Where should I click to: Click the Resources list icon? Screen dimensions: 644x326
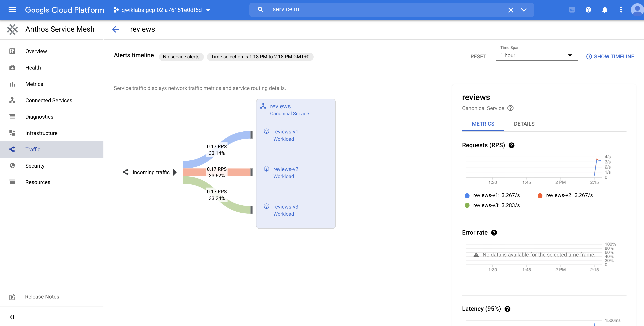[x=12, y=182]
